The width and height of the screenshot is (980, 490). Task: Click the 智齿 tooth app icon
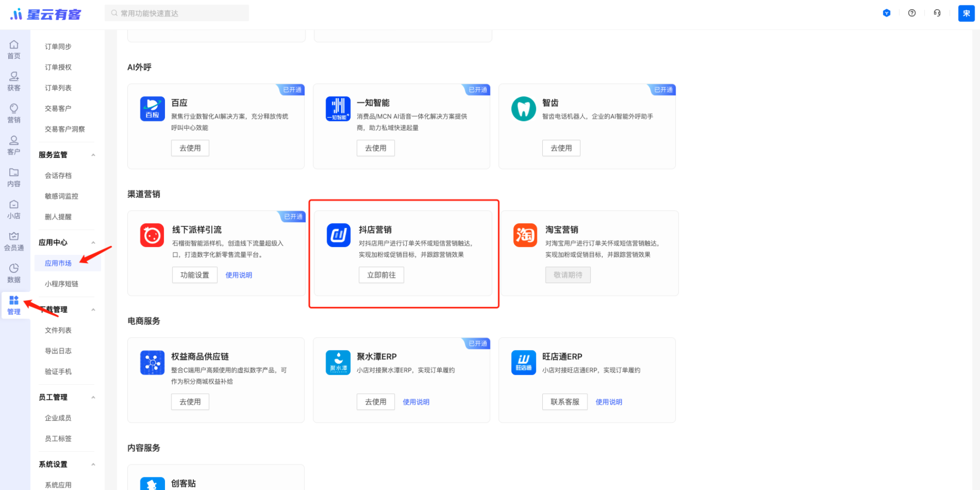[x=524, y=109]
